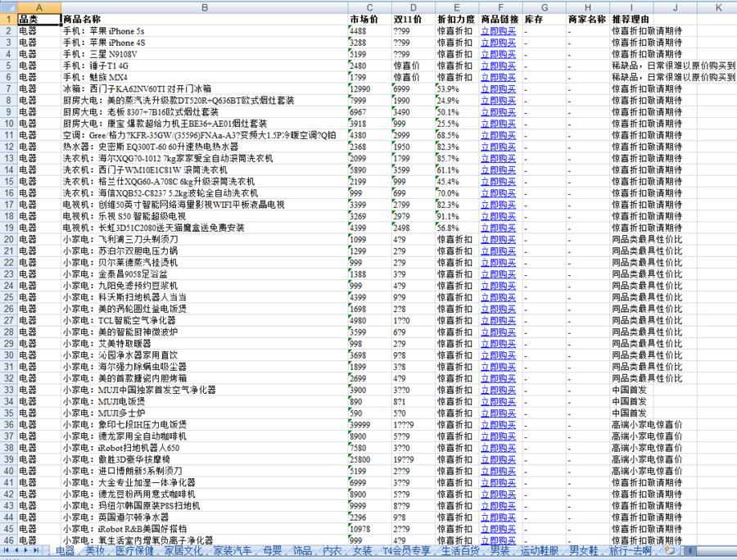Select cell 小家电：德龙家用全自动咖啡机
This screenshot has height=560, width=737.
pyautogui.click(x=205, y=436)
